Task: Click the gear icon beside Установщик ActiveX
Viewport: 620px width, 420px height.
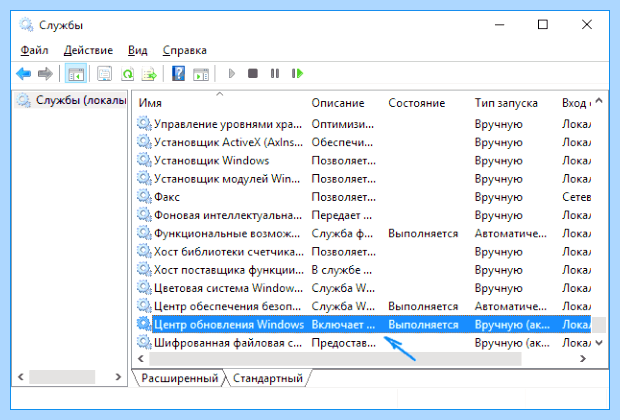Action: coord(144,142)
